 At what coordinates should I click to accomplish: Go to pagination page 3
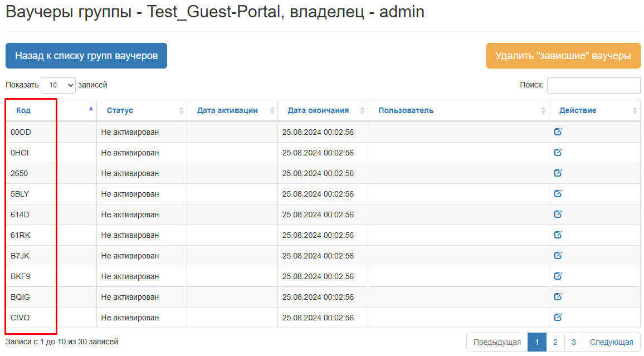[x=573, y=342]
